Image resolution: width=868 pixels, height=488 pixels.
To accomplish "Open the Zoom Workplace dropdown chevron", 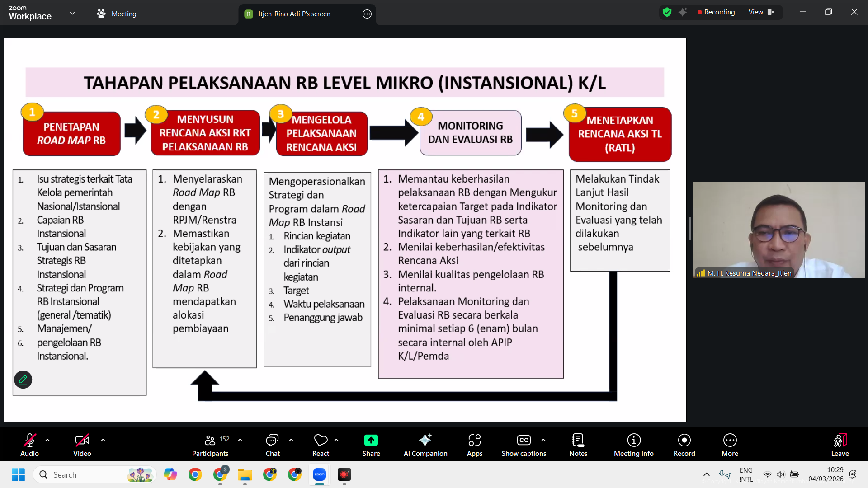I will click(x=72, y=14).
